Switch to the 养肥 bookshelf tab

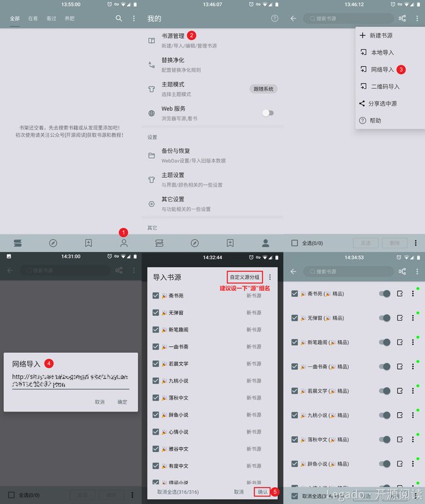(69, 19)
